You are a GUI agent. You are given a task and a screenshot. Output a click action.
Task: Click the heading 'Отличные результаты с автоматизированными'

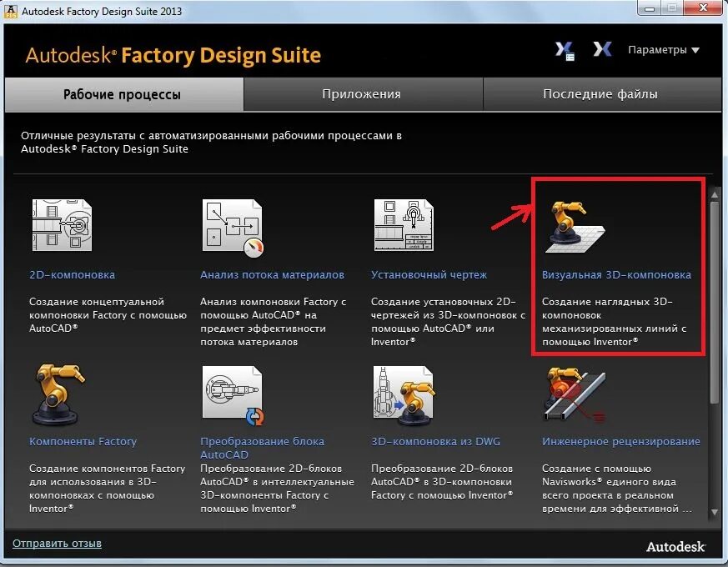(211, 143)
